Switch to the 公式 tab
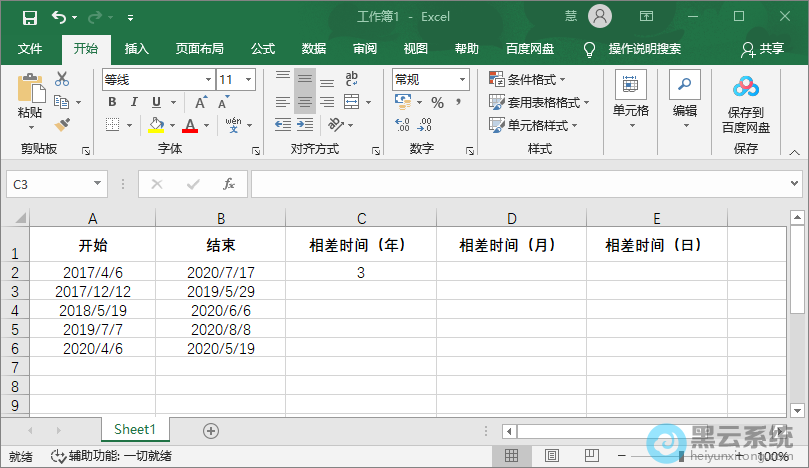The image size is (809, 468). (263, 49)
